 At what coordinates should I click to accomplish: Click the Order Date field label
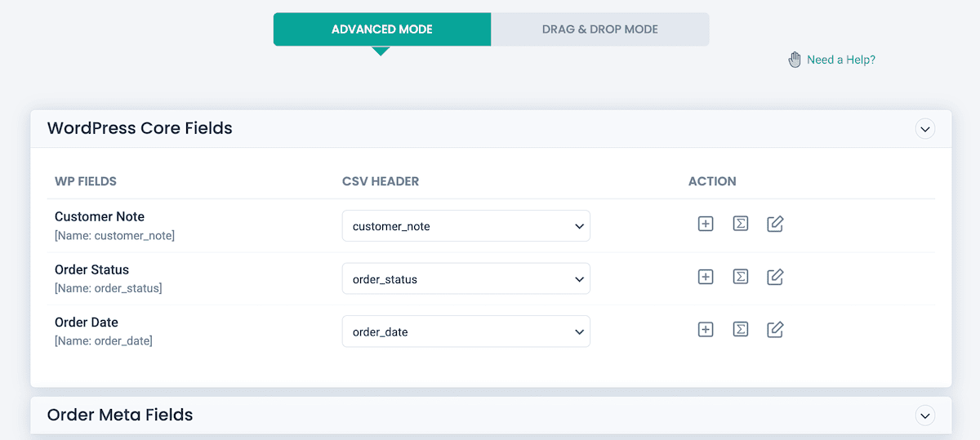pyautogui.click(x=87, y=322)
